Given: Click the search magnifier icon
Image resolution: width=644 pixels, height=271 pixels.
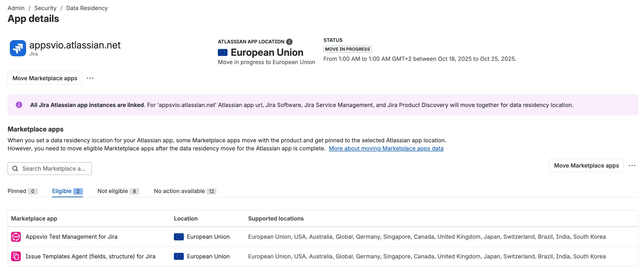Looking at the screenshot, I should [x=15, y=168].
